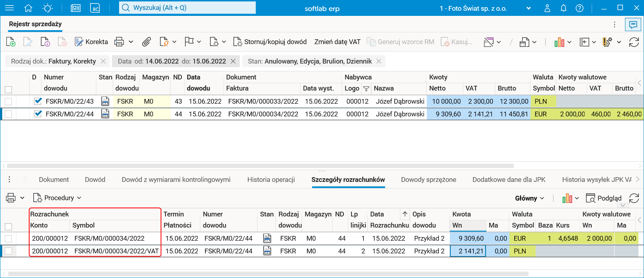The height and width of the screenshot is (278, 644).
Task: Open the notifications bell
Action: [563, 8]
